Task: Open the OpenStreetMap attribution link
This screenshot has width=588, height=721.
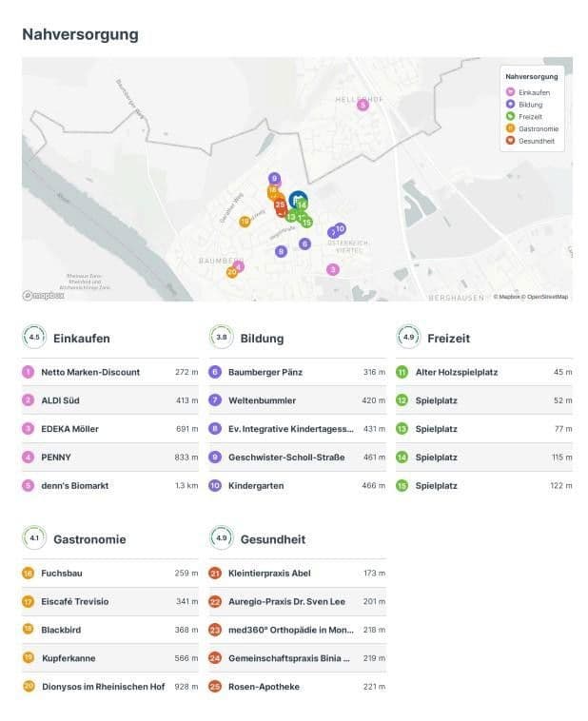Action: click(x=548, y=297)
